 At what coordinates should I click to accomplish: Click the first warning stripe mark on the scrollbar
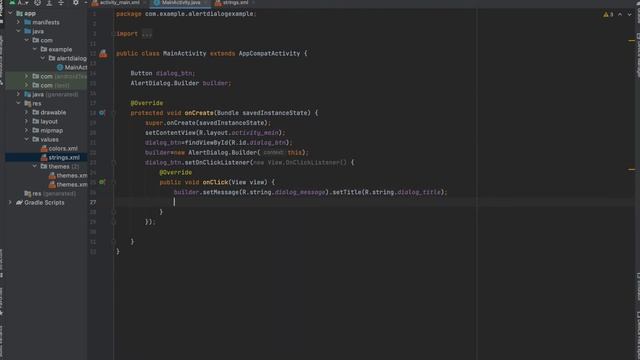631,40
